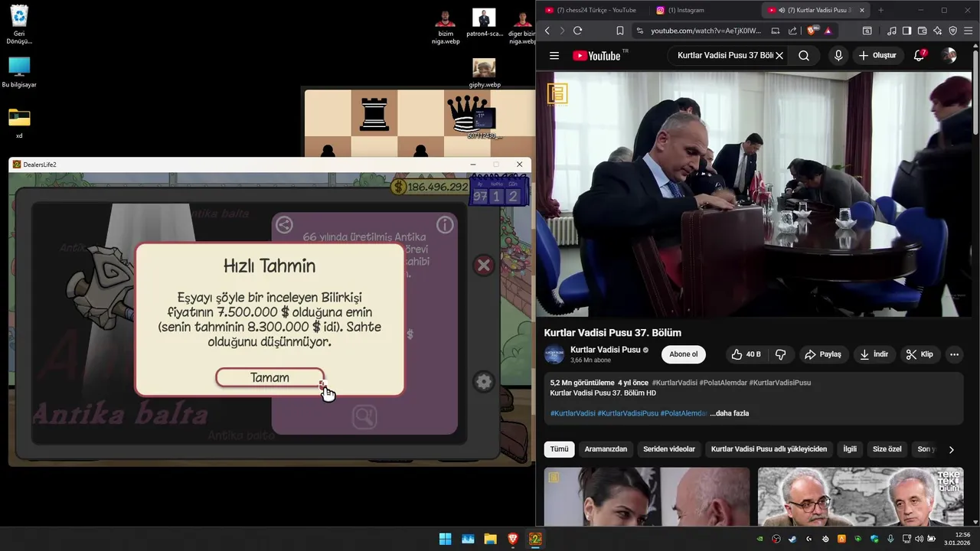The image size is (980, 551).
Task: Open YouTube notifications bell
Action: click(x=920, y=56)
